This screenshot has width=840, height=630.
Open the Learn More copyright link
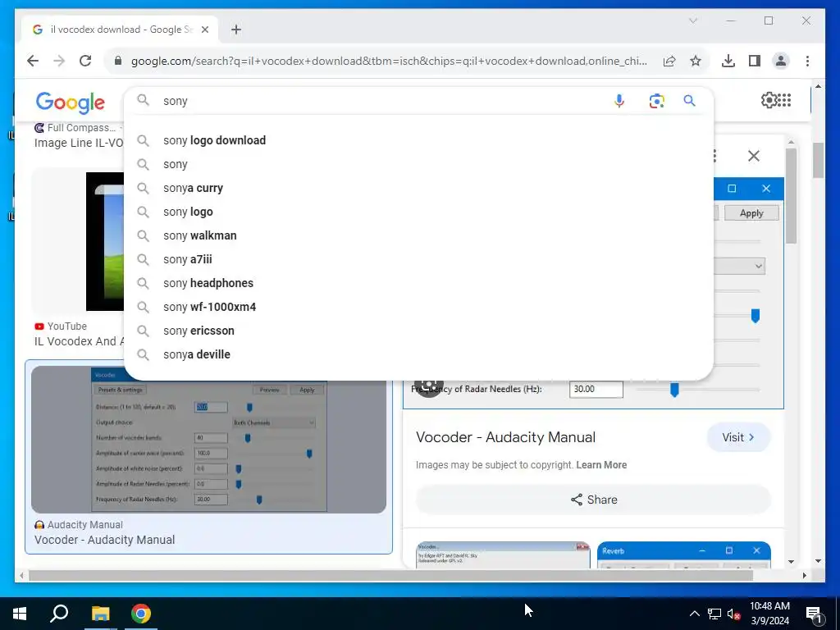[601, 465]
